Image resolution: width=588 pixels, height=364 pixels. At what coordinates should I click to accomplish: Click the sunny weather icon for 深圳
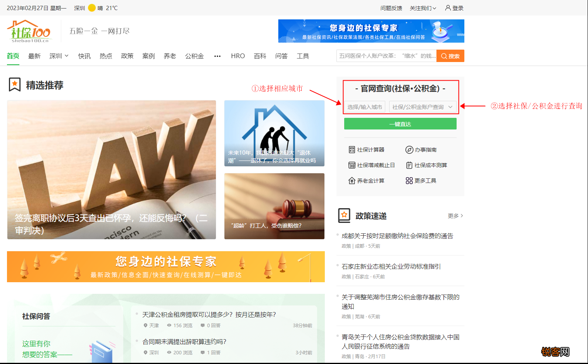pos(91,8)
